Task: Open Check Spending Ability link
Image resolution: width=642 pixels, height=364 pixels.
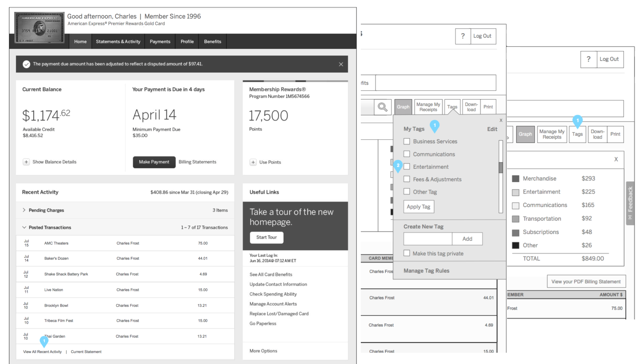Action: (273, 294)
